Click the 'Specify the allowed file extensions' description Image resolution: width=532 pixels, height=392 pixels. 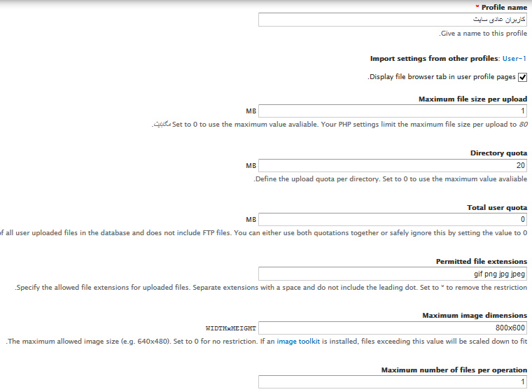[271, 288]
